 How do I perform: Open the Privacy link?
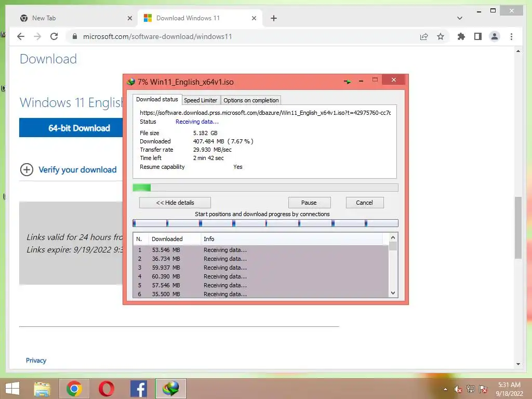36,361
